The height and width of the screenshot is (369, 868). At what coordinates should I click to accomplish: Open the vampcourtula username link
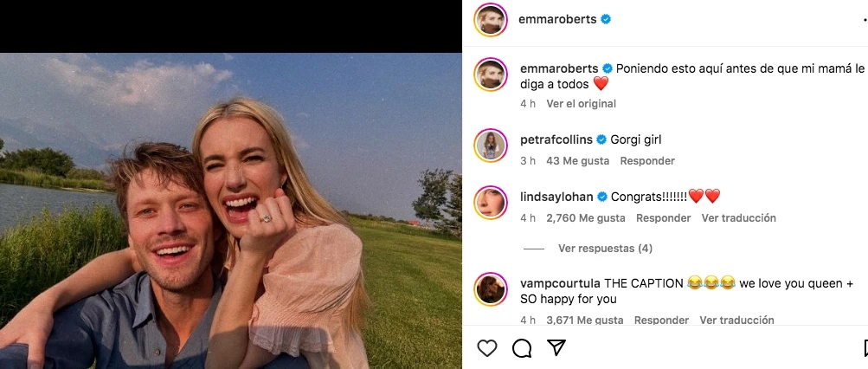tap(560, 283)
